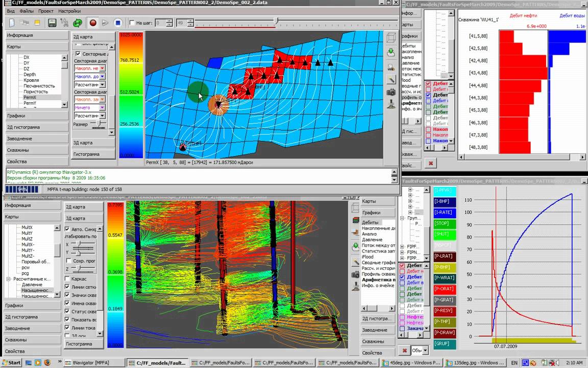Open 'Информация' panel in top window
Image resolution: width=588 pixels, height=368 pixels.
coord(37,35)
